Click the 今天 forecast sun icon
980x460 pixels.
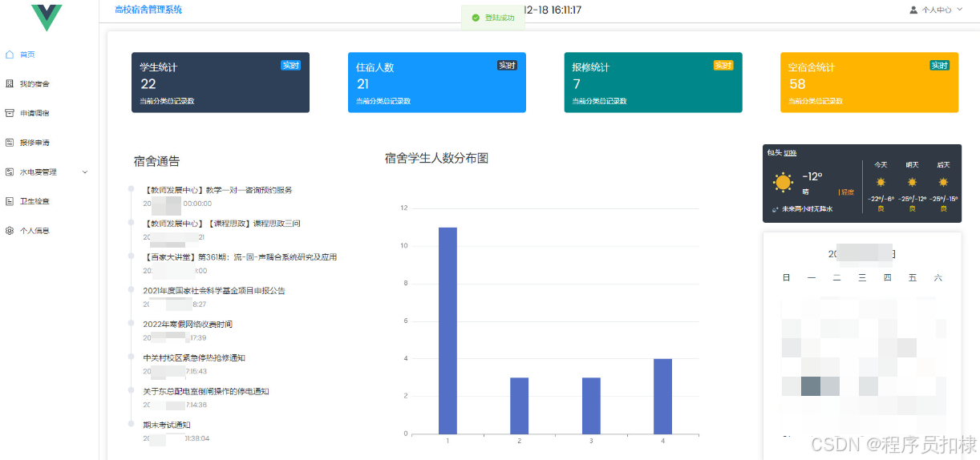(881, 183)
